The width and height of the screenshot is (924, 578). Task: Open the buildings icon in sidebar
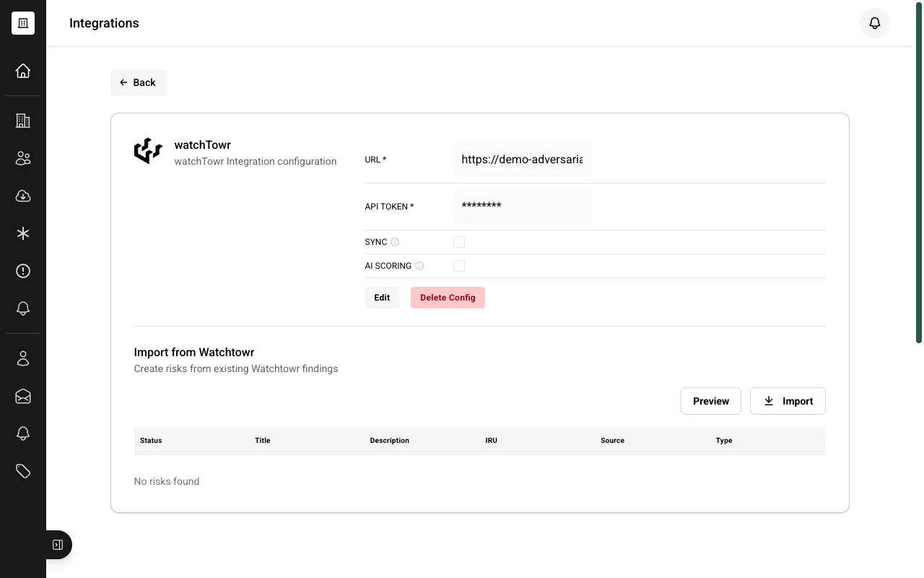[x=23, y=121]
